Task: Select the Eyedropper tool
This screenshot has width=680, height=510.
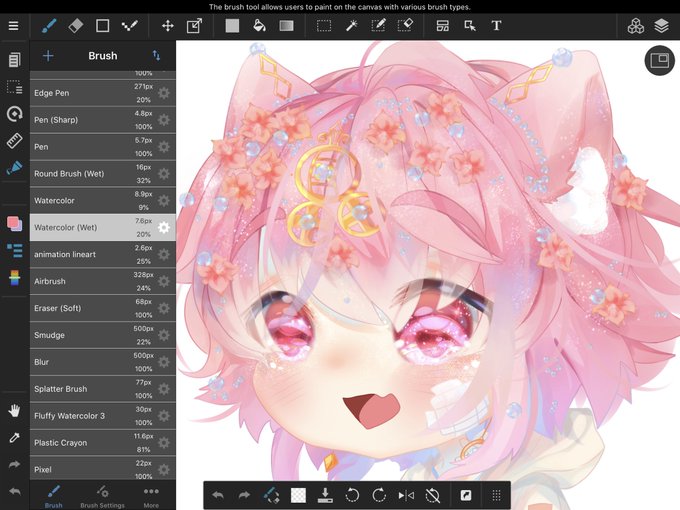Action: pos(14,438)
